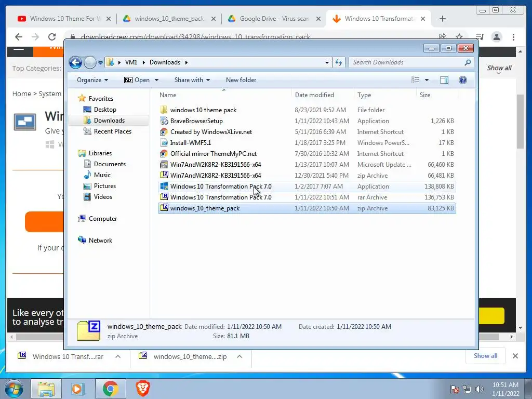Change your view icon
Image resolution: width=532 pixels, height=399 pixels.
click(x=415, y=80)
